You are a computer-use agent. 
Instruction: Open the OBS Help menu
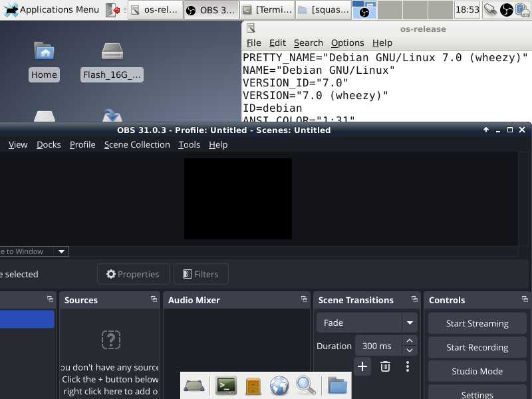(218, 145)
